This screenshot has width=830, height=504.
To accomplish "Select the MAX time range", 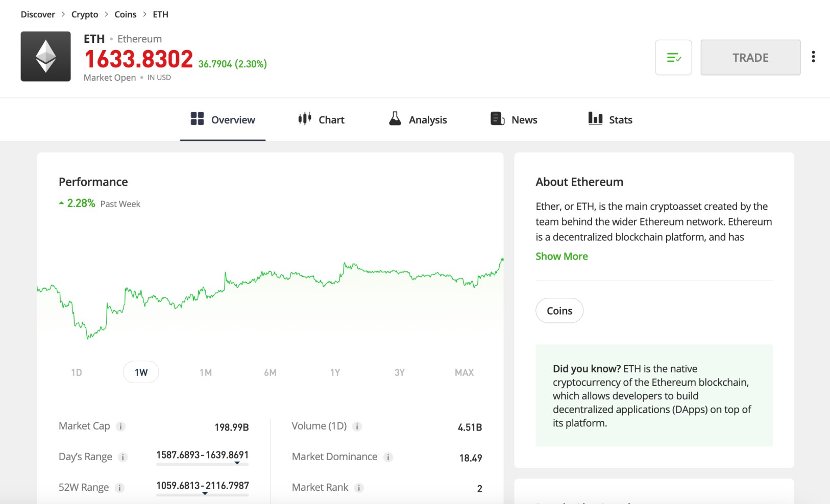I will click(465, 372).
